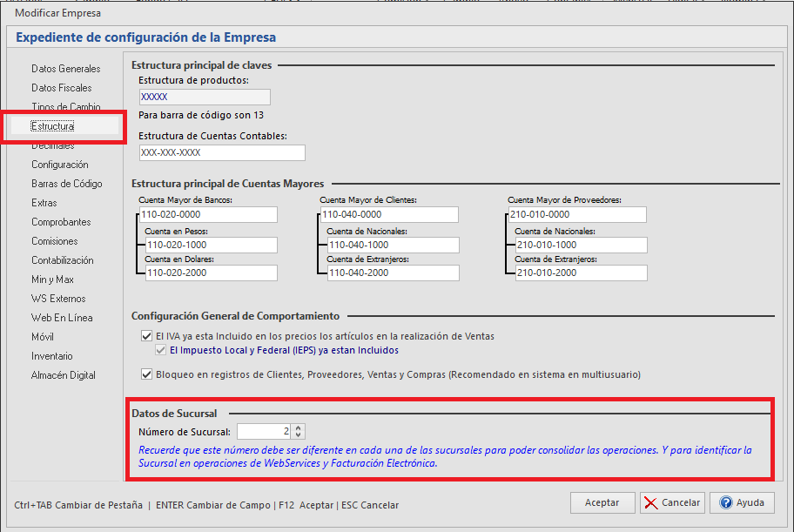
Task: Increase Número de Sucursal with up arrow
Action: click(299, 428)
